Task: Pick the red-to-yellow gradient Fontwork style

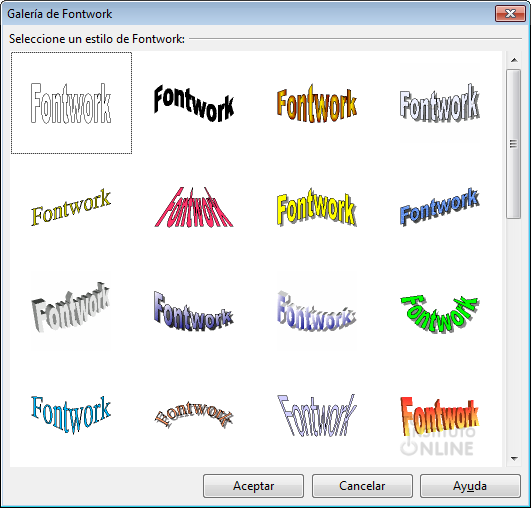Action: pos(440,417)
